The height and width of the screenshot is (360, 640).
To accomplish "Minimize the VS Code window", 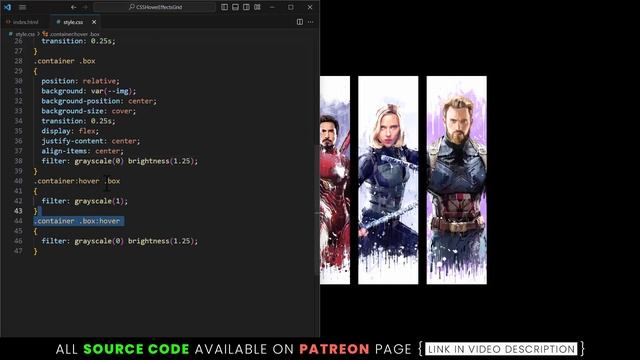I will 272,7.
